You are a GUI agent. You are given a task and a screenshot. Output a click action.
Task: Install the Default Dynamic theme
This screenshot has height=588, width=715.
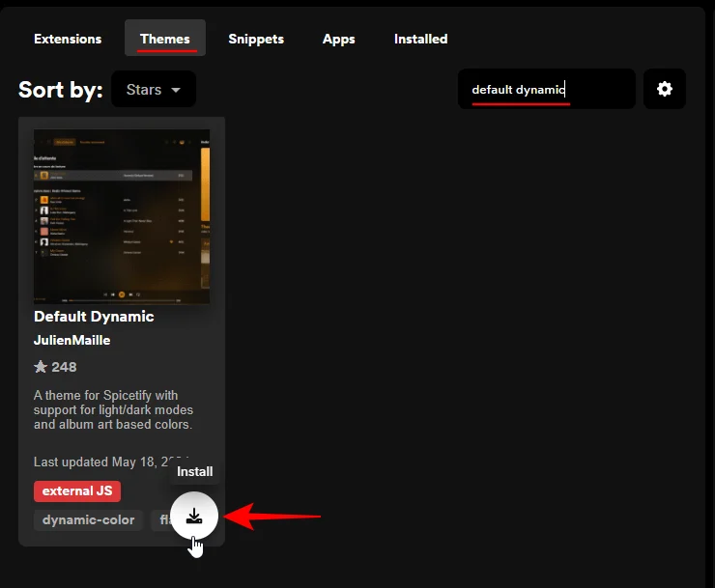[194, 516]
